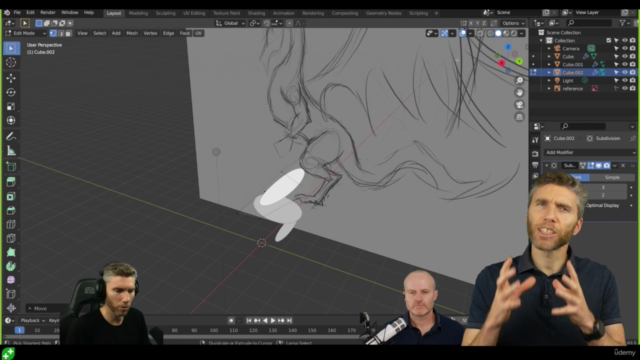The image size is (640, 360).
Task: Activate the Rotate tool
Action: (x=11, y=92)
